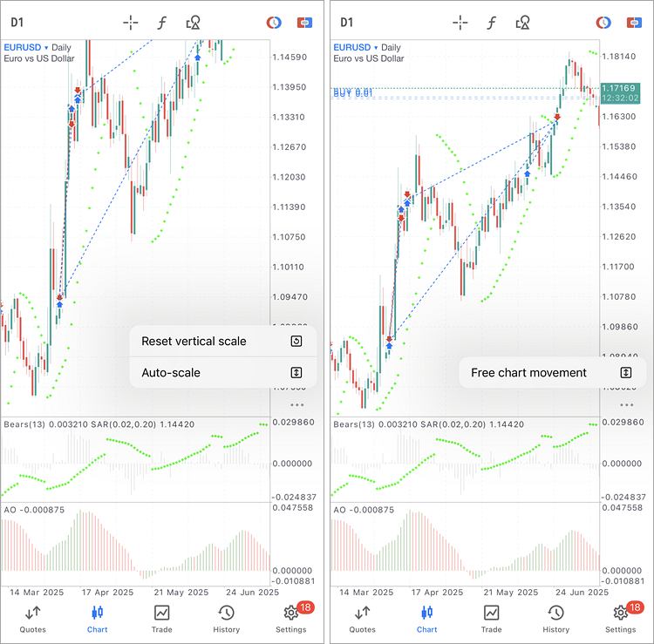The width and height of the screenshot is (654, 644).
Task: Click the 1.17169 current price label
Action: click(618, 89)
